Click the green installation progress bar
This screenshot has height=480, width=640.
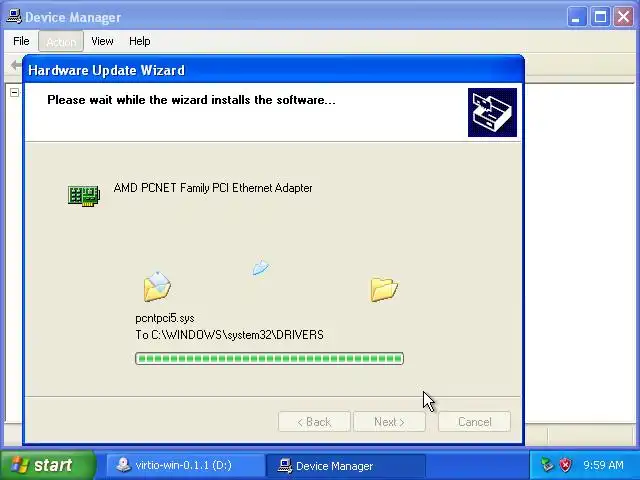point(269,358)
